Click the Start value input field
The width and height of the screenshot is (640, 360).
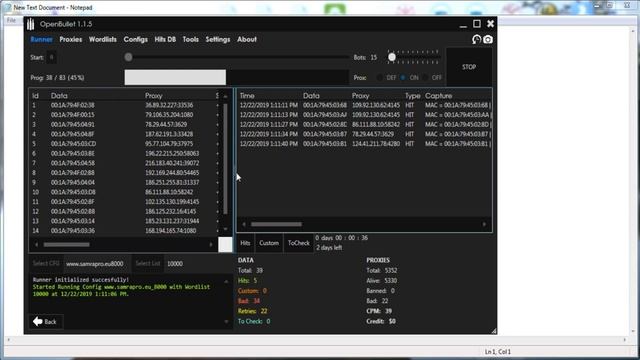click(x=51, y=58)
